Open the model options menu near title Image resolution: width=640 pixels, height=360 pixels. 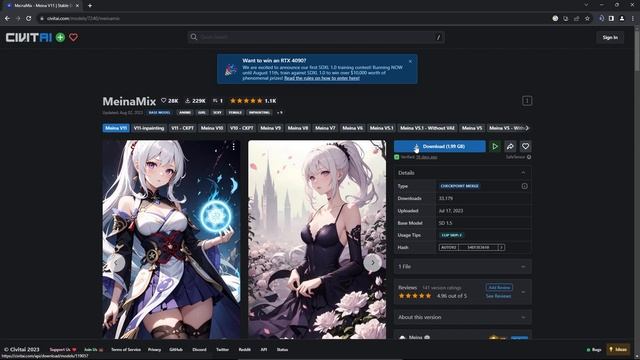click(x=527, y=101)
